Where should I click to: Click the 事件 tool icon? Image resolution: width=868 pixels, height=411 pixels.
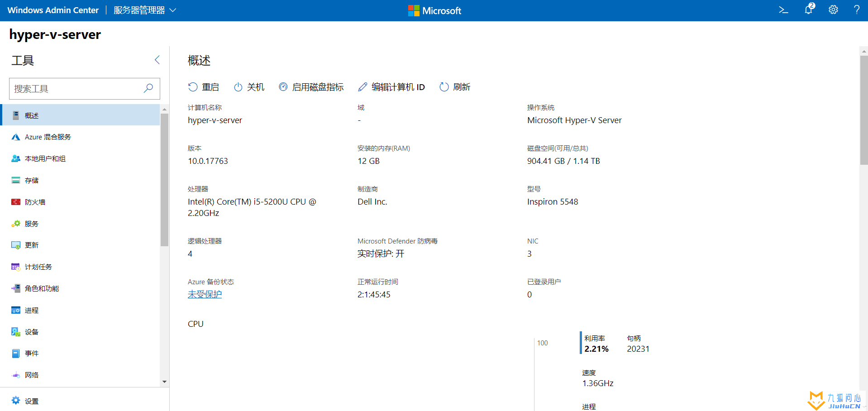pos(16,354)
